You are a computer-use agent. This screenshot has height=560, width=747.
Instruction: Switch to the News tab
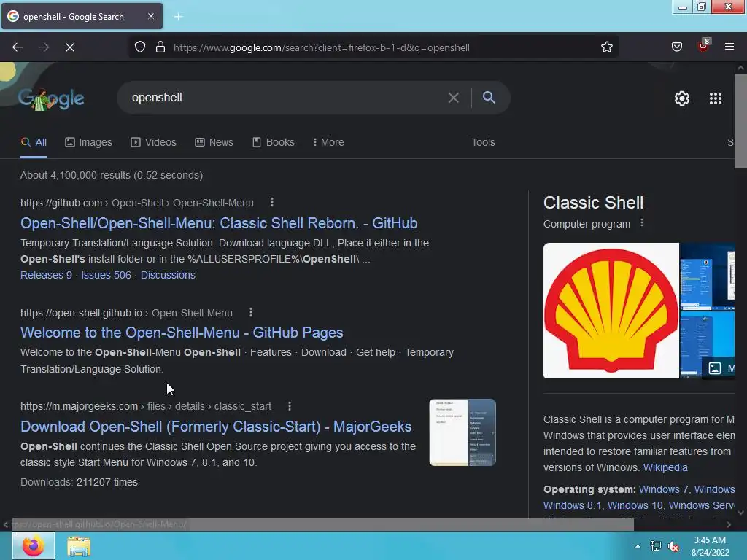[x=214, y=142]
